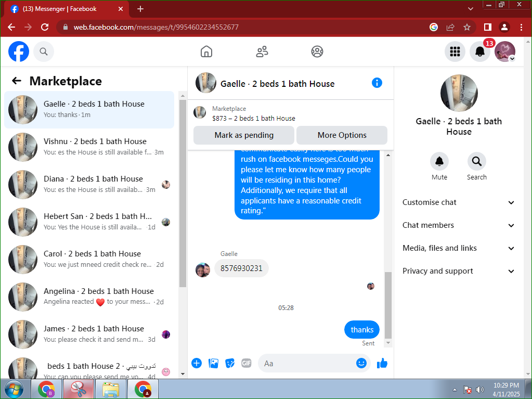Image resolution: width=532 pixels, height=399 pixels.
Task: Open the nine-dot Menu grid
Action: click(455, 52)
